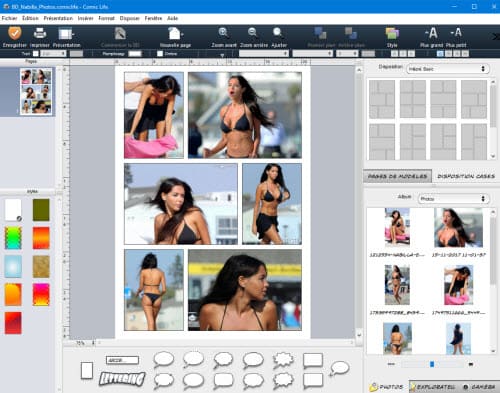The width and height of the screenshot is (500, 393).
Task: Increase text size with Plus grand
Action: point(431,33)
